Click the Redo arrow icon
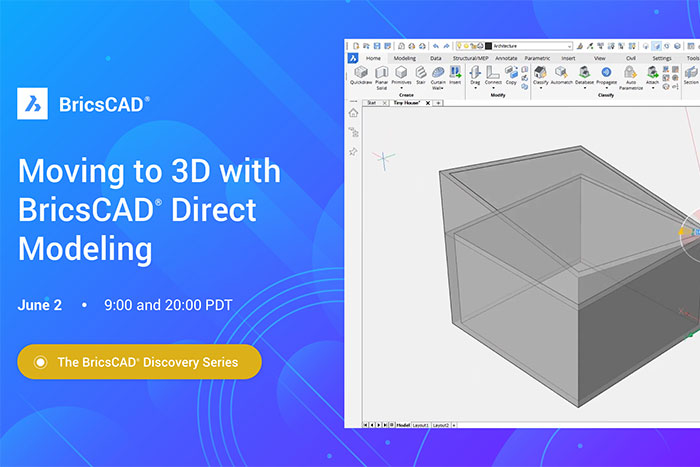Viewport: 700px width, 467px height. pos(446,46)
